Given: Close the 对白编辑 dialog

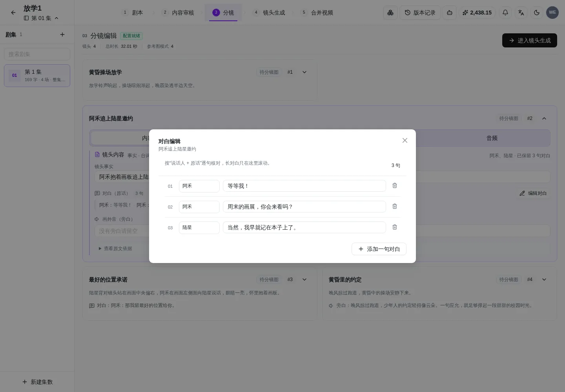Looking at the screenshot, I should 405,140.
